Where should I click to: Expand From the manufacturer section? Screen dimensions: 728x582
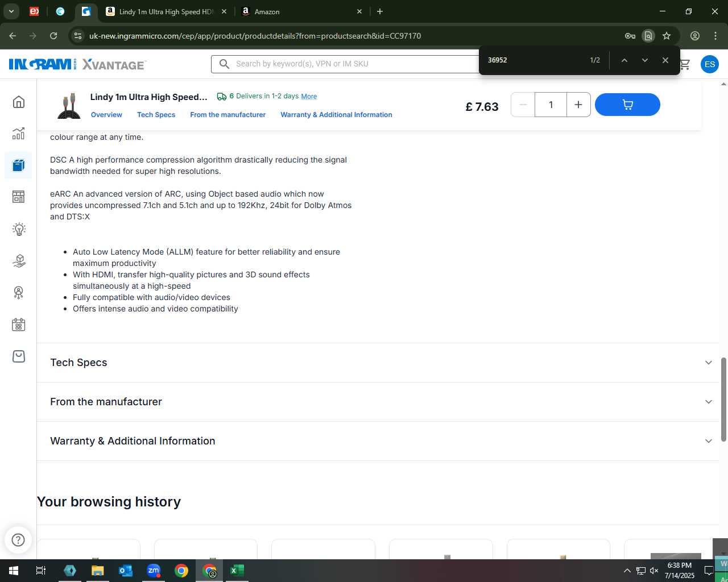[378, 402]
